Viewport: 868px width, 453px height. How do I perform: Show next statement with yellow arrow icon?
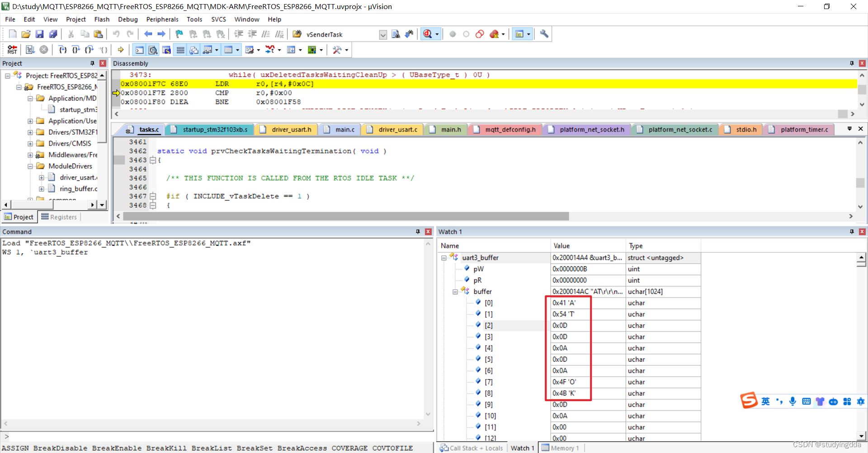(121, 50)
